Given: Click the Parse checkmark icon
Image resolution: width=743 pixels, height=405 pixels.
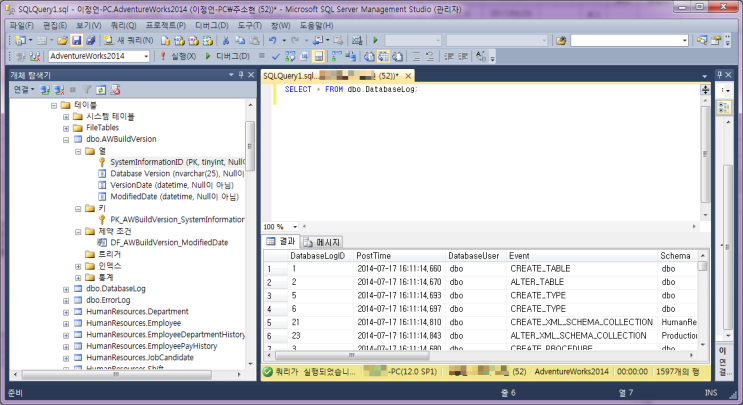Looking at the screenshot, I should click(x=276, y=56).
